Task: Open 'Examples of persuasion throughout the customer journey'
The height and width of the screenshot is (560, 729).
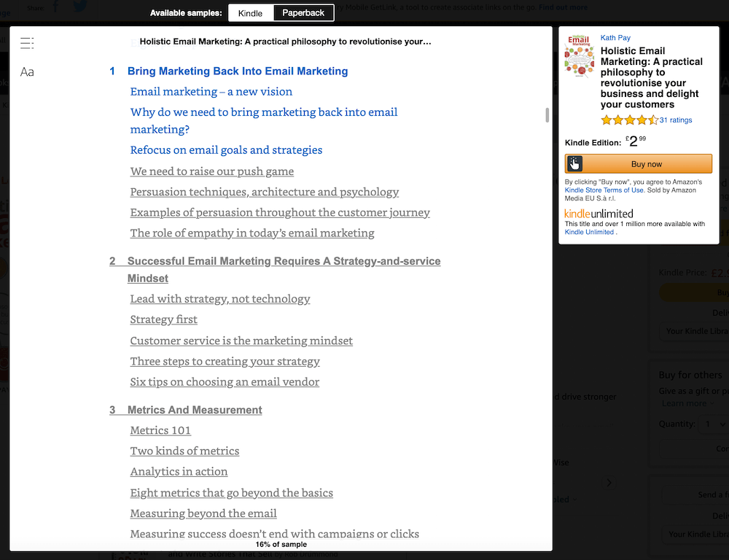Action: (280, 212)
